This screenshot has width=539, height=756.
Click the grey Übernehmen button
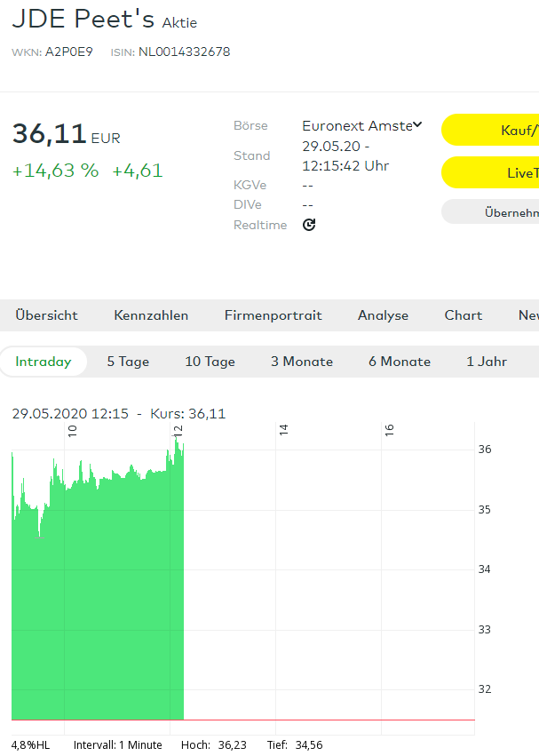(490, 211)
